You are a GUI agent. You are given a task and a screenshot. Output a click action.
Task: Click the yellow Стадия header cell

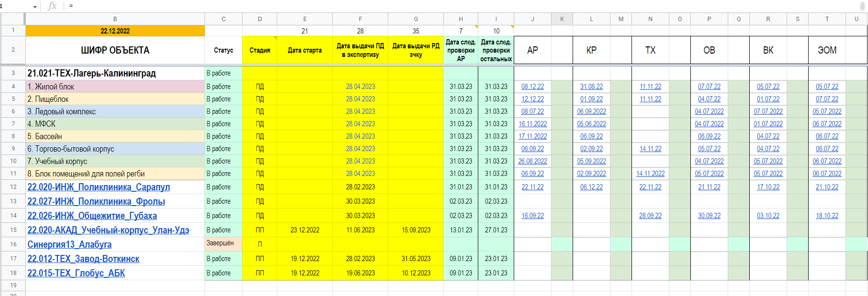tap(259, 50)
